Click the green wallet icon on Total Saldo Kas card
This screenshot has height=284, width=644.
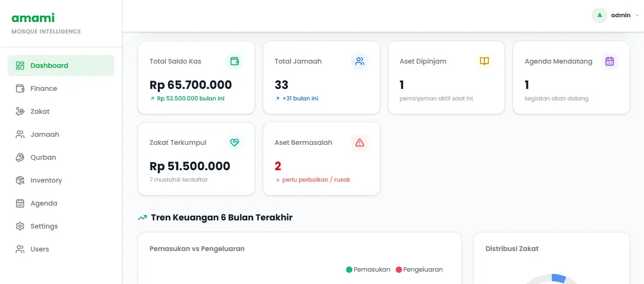coord(235,61)
